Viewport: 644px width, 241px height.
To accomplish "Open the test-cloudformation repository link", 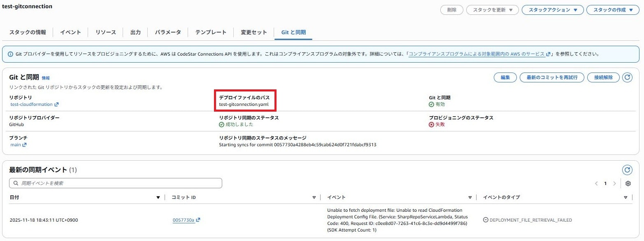I will point(34,104).
